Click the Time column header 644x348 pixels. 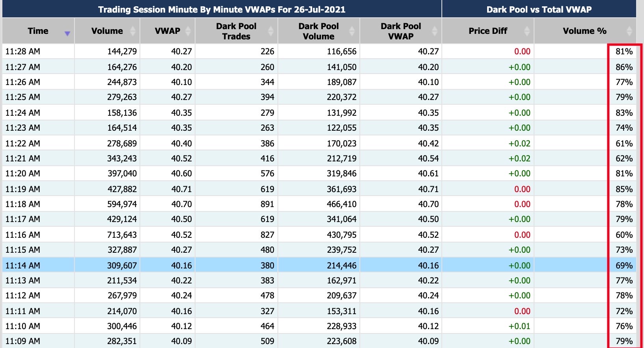(x=38, y=31)
